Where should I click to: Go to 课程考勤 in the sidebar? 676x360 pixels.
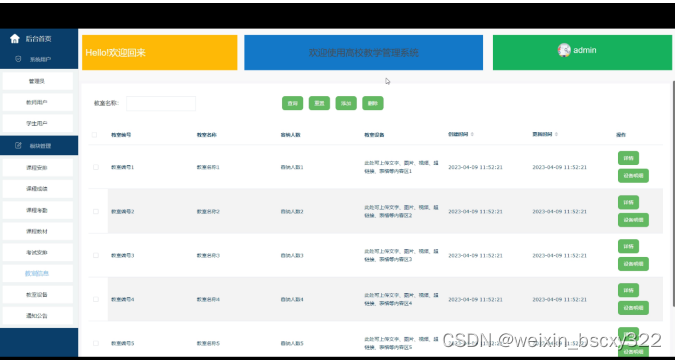(38, 210)
